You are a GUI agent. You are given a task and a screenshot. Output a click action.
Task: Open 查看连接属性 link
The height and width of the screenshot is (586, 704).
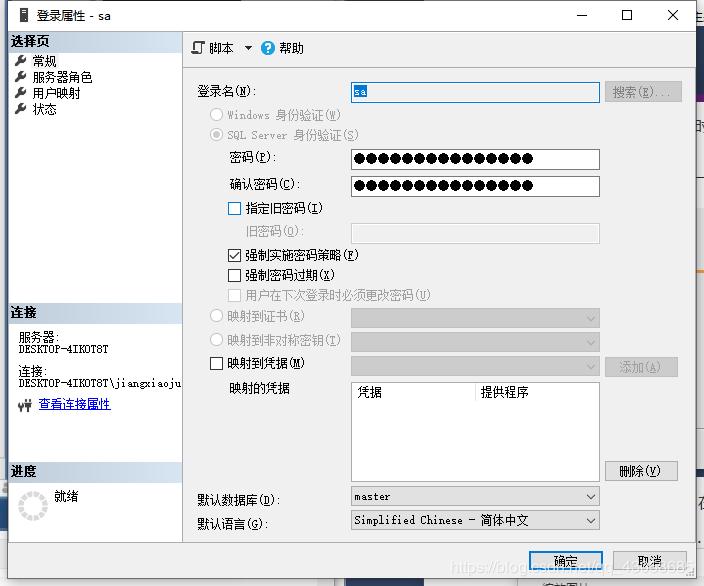pyautogui.click(x=74, y=404)
